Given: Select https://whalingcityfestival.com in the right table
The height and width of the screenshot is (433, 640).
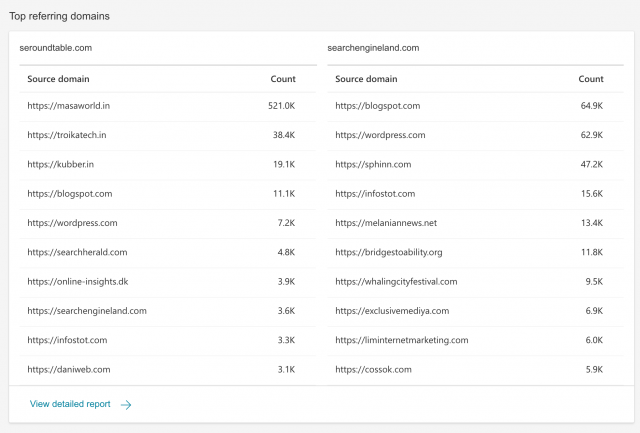Looking at the screenshot, I should (x=396, y=282).
